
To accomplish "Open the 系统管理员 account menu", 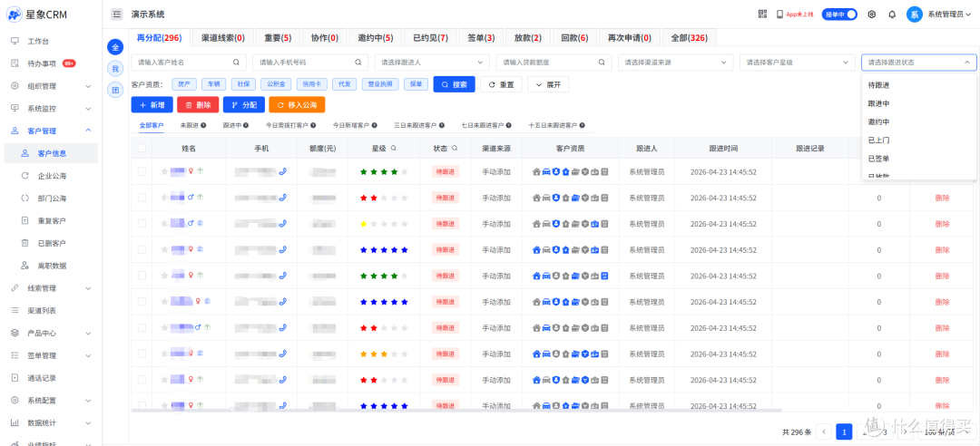I will (x=950, y=15).
